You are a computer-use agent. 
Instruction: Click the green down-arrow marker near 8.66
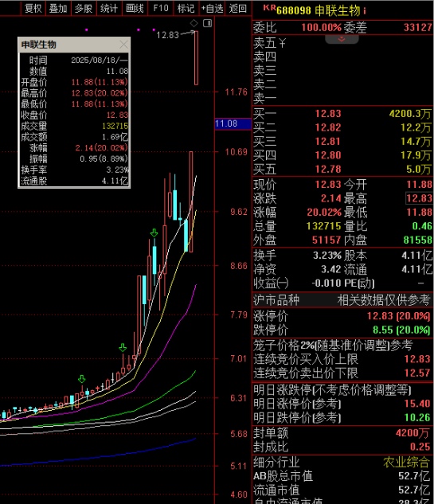coord(154,233)
